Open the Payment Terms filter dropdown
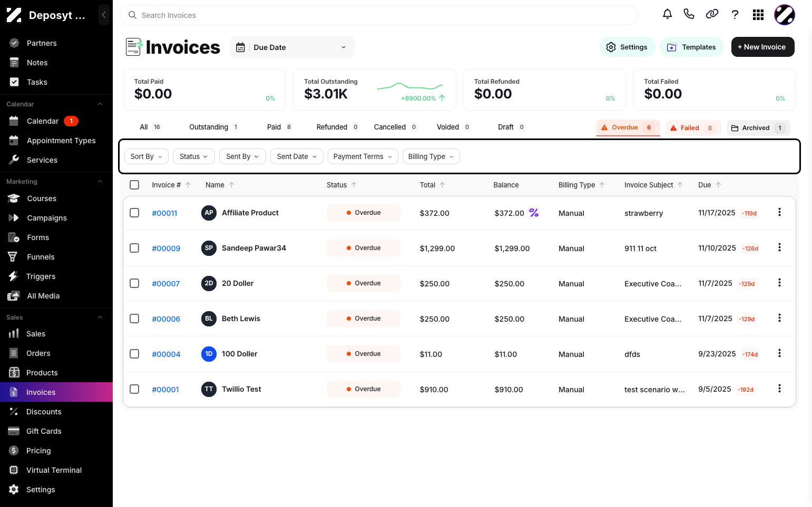This screenshot has height=507, width=812. [x=363, y=156]
